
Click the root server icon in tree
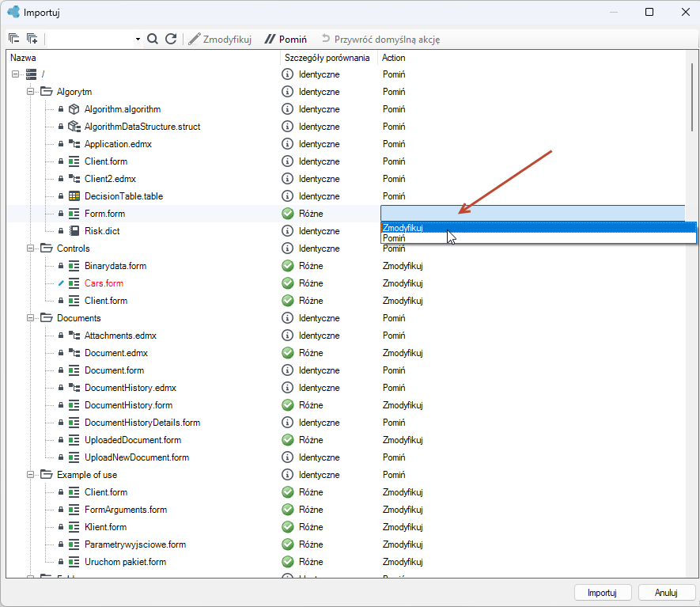32,74
